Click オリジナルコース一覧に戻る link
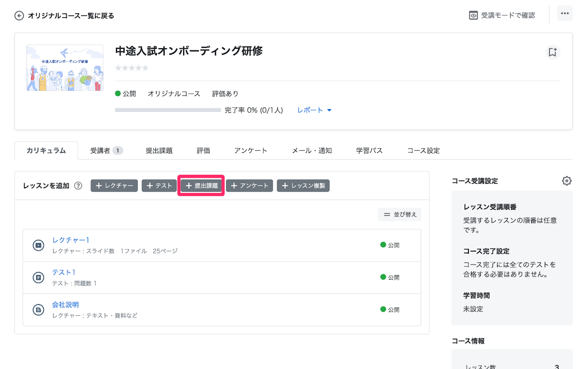Image resolution: width=588 pixels, height=369 pixels. point(71,16)
